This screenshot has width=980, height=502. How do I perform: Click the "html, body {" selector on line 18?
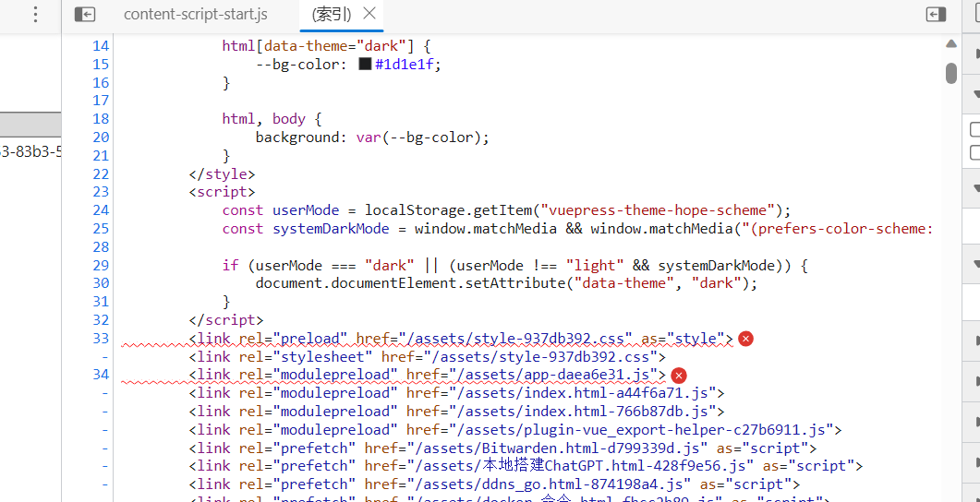tap(272, 119)
